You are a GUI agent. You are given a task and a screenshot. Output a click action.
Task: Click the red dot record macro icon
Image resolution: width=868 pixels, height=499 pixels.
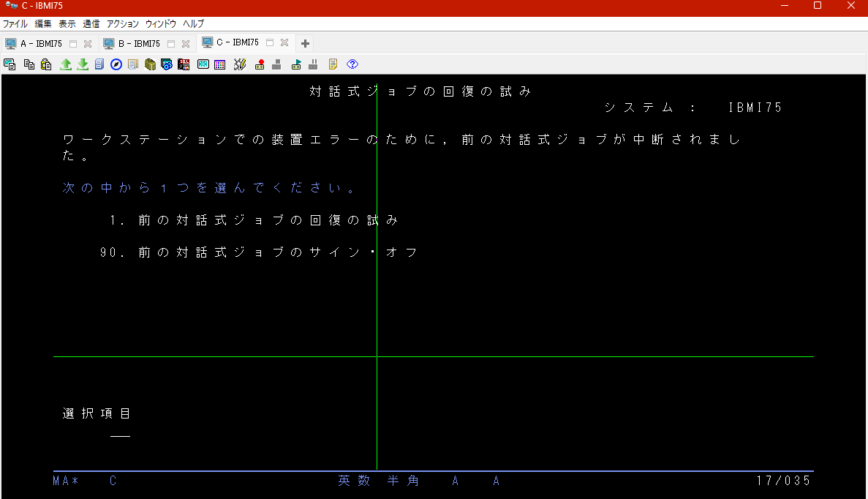(259, 64)
